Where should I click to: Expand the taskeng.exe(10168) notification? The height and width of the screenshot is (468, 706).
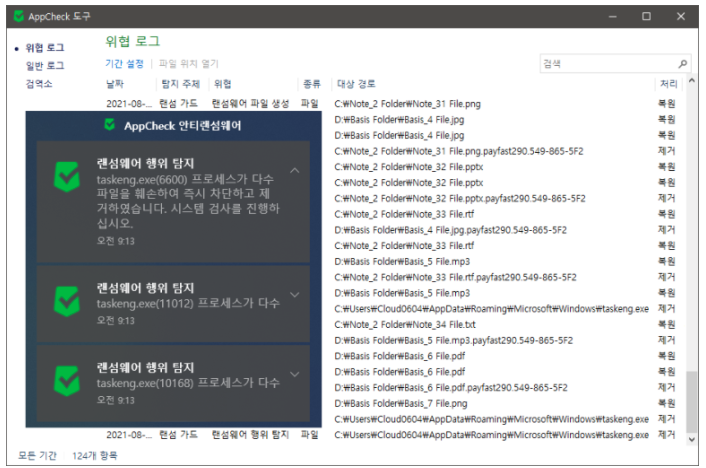coord(294,374)
